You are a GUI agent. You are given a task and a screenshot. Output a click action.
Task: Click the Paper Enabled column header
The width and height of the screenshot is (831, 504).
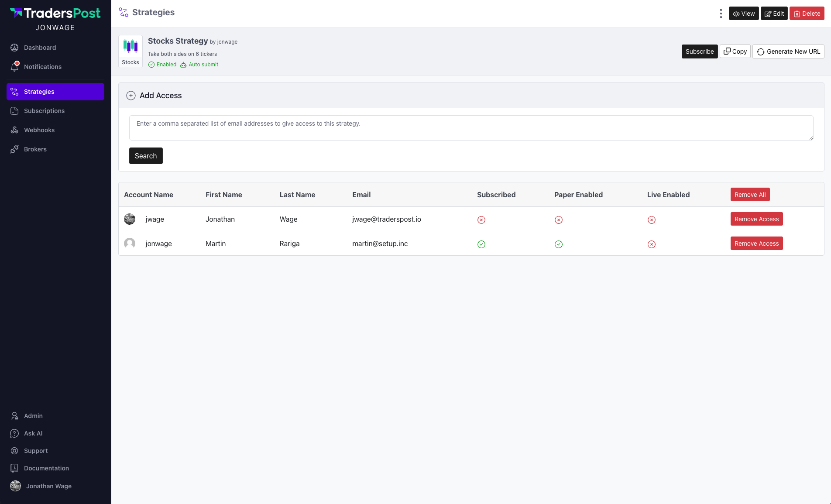pyautogui.click(x=578, y=195)
